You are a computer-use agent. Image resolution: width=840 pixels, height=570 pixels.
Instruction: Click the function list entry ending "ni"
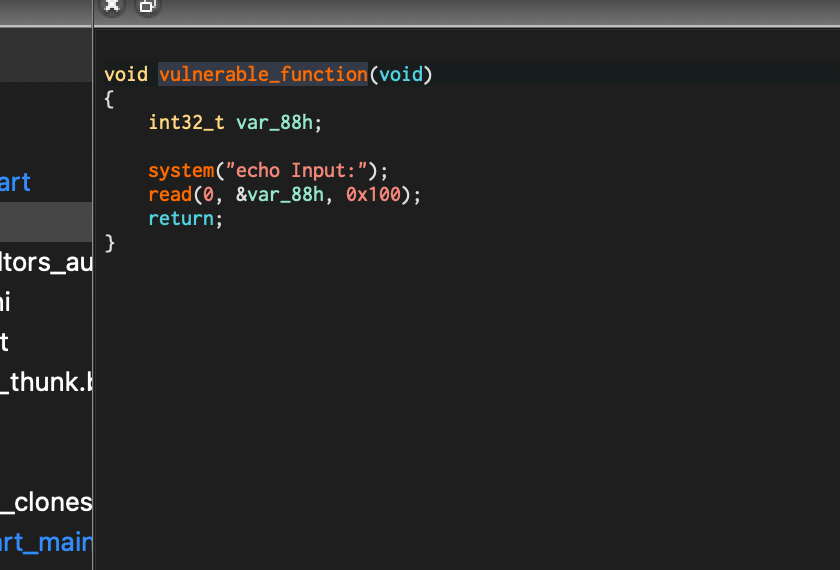tap(8, 302)
